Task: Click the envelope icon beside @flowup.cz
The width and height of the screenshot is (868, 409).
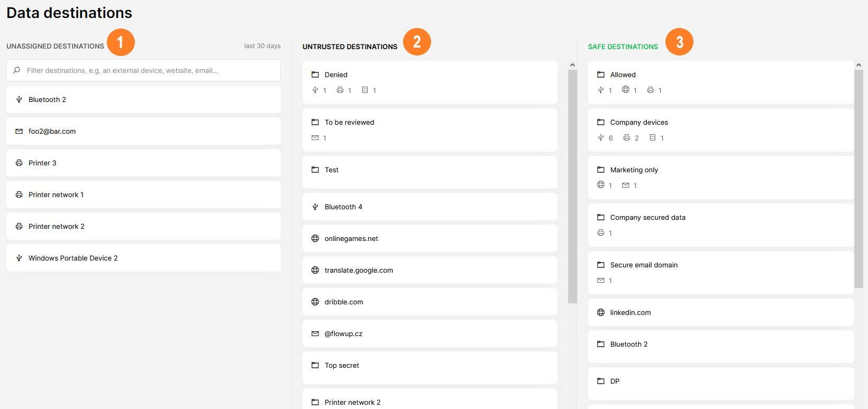Action: [315, 333]
